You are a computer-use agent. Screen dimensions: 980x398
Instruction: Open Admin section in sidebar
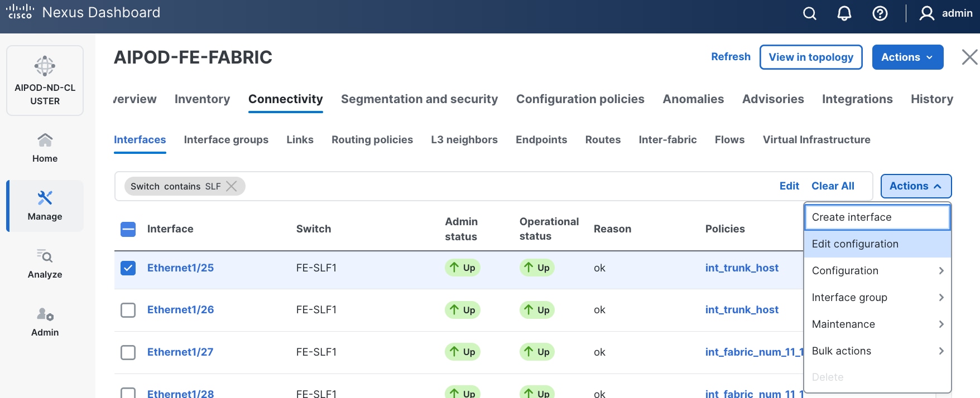point(45,322)
